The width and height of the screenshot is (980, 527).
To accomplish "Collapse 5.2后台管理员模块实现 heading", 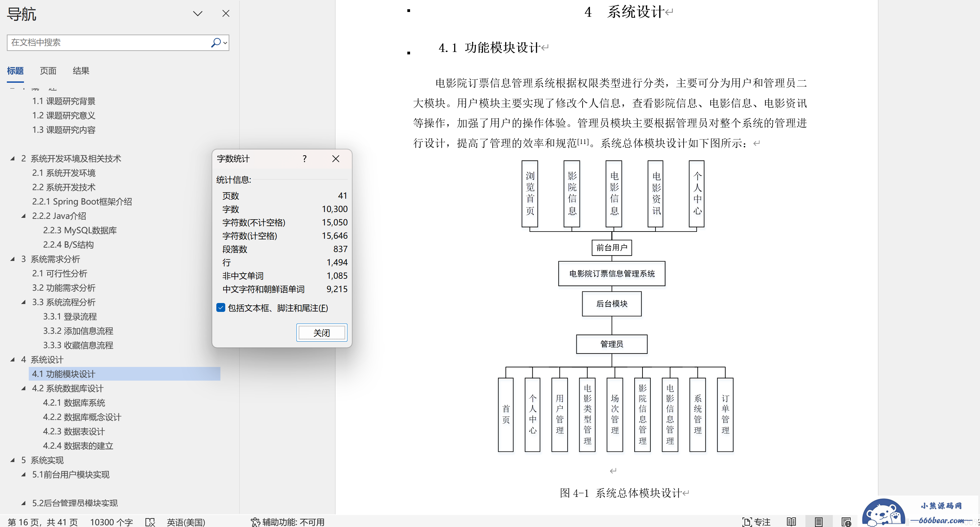I will pyautogui.click(x=24, y=503).
